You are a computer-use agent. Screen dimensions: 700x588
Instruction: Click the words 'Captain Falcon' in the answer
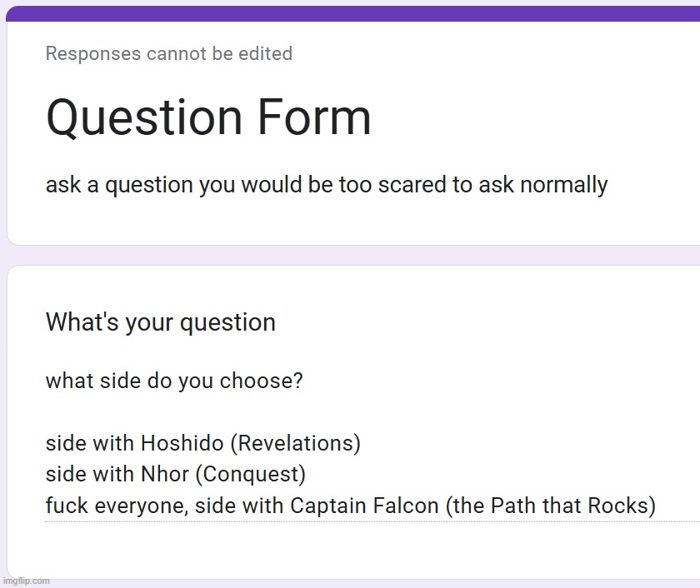tap(365, 506)
